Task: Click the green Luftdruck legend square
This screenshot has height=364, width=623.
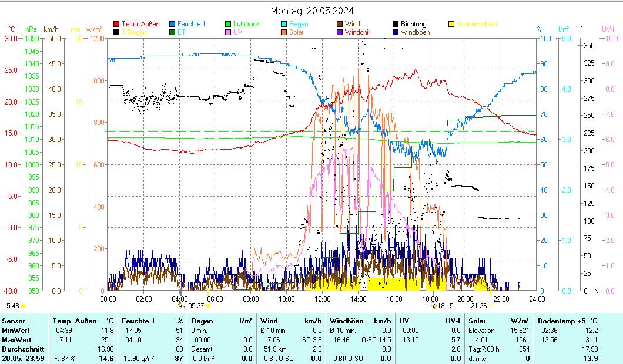Action: tap(228, 24)
